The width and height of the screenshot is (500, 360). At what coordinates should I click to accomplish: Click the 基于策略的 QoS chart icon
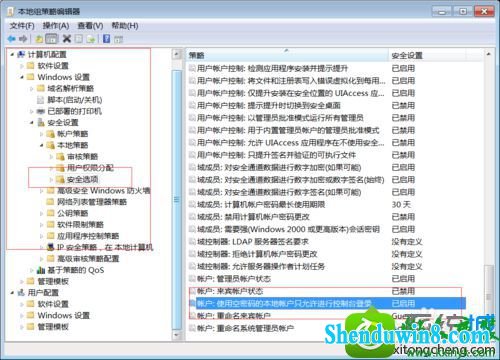(41, 270)
